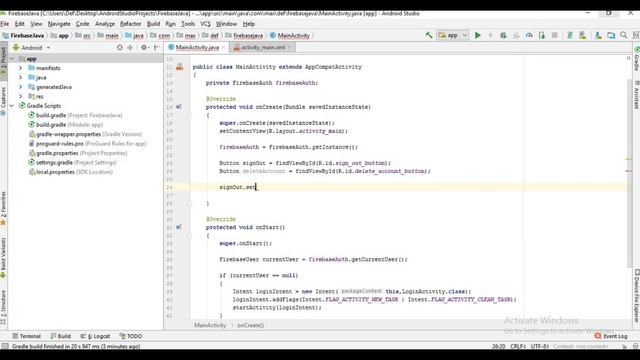Open the SDK Manager icon

(x=598, y=36)
